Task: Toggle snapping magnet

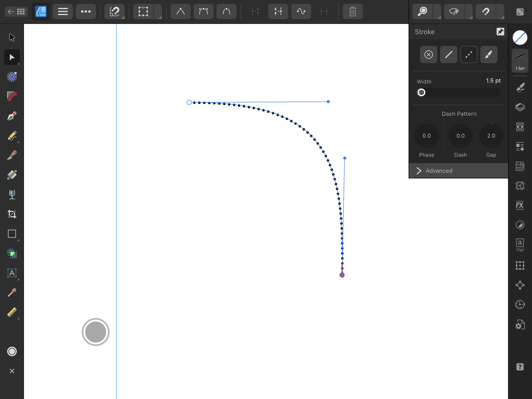Action: 486,11
